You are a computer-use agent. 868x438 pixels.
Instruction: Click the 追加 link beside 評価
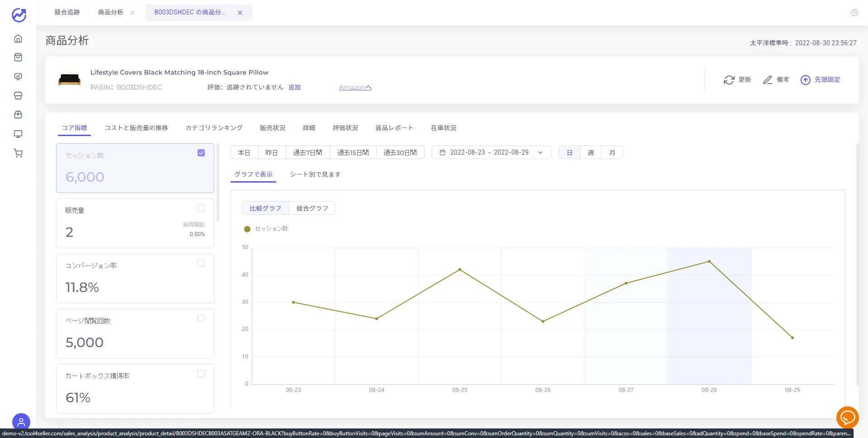[295, 87]
